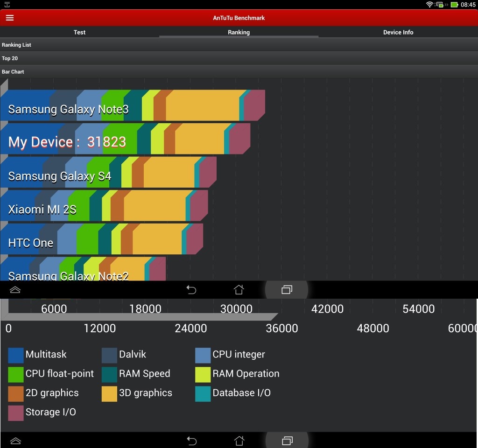Switch to the Device Info tab
Image resolution: width=478 pixels, height=448 pixels.
[398, 32]
